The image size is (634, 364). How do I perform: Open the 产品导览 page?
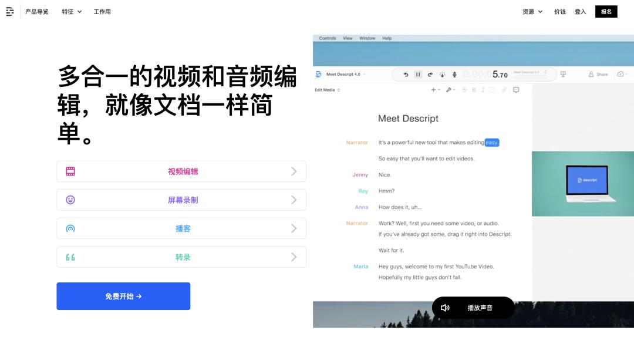pyautogui.click(x=37, y=12)
